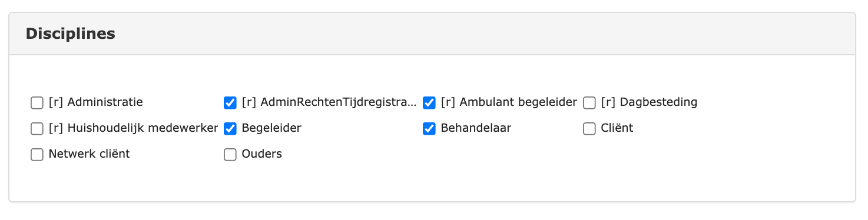Screen dimensions: 868x220
Task: Click the '[r] Huishoudelijk medewerker' label text
Action: (133, 128)
